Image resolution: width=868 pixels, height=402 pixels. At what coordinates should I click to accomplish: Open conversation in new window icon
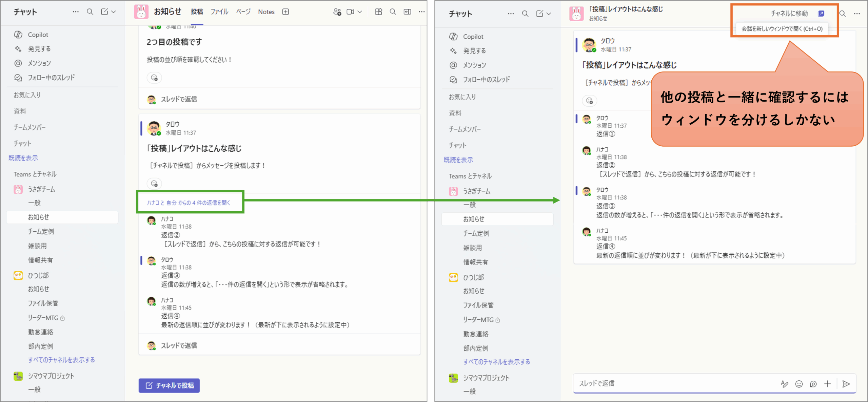821,14
